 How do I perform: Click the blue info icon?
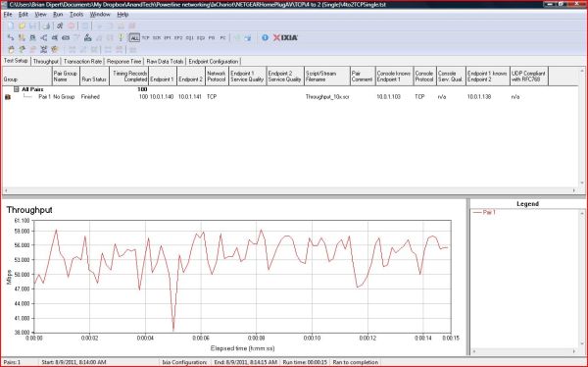click(x=266, y=37)
